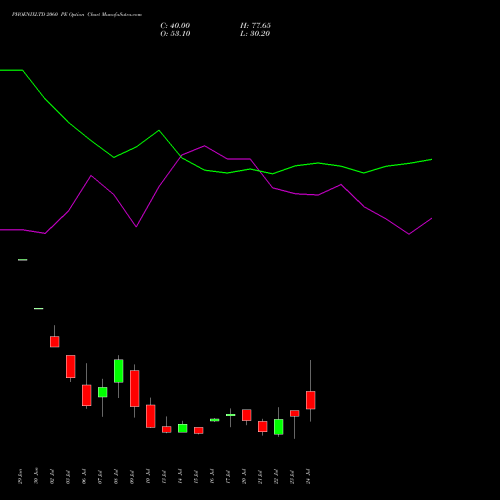Click the 10 Jul date label
The height and width of the screenshot is (500, 500).
point(148,476)
